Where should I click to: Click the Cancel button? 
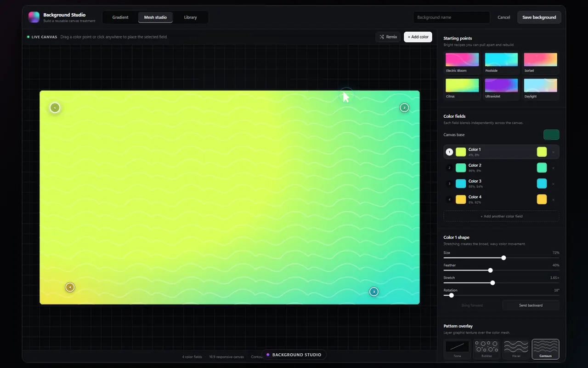pos(503,17)
